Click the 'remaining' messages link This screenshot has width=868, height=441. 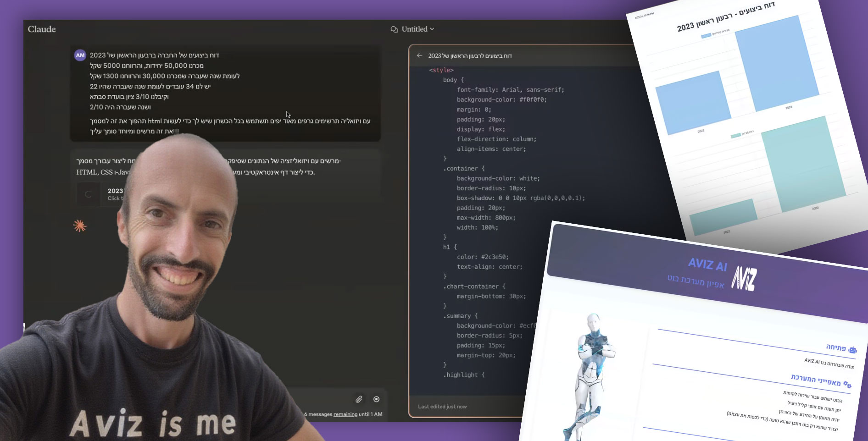coord(345,414)
